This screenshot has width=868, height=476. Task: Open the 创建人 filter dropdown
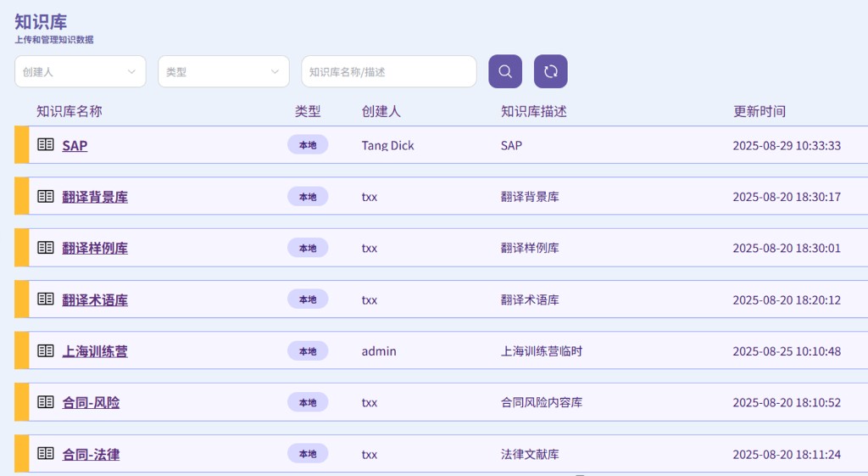80,72
